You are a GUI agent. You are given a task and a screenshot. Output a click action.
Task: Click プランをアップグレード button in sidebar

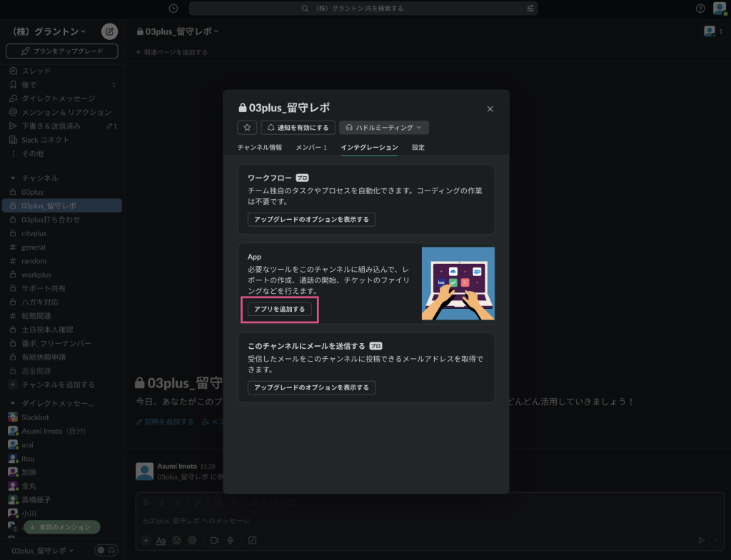[62, 51]
